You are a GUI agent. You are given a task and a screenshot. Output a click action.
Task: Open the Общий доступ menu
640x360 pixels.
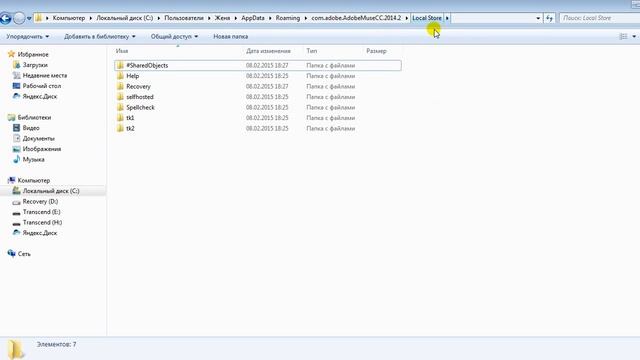click(174, 36)
